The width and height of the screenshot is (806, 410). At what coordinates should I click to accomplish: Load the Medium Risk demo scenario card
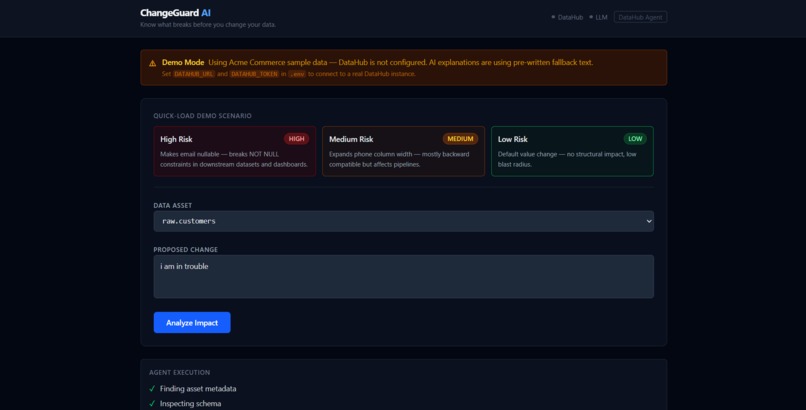tap(404, 151)
